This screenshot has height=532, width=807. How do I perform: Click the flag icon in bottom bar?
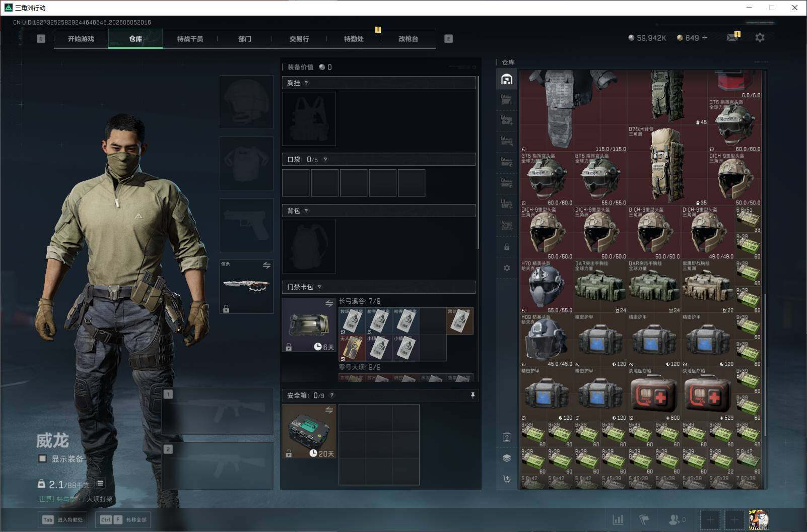[644, 519]
